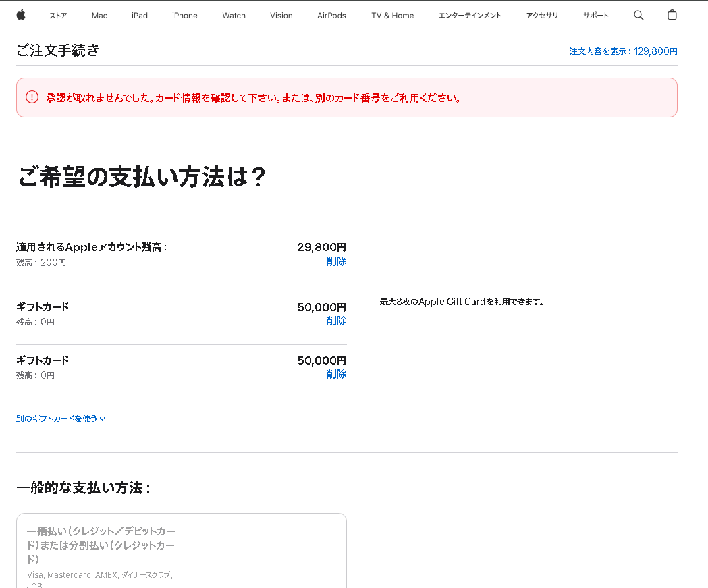Click the Apple logo icon
This screenshot has height=588, width=708.
click(21, 15)
